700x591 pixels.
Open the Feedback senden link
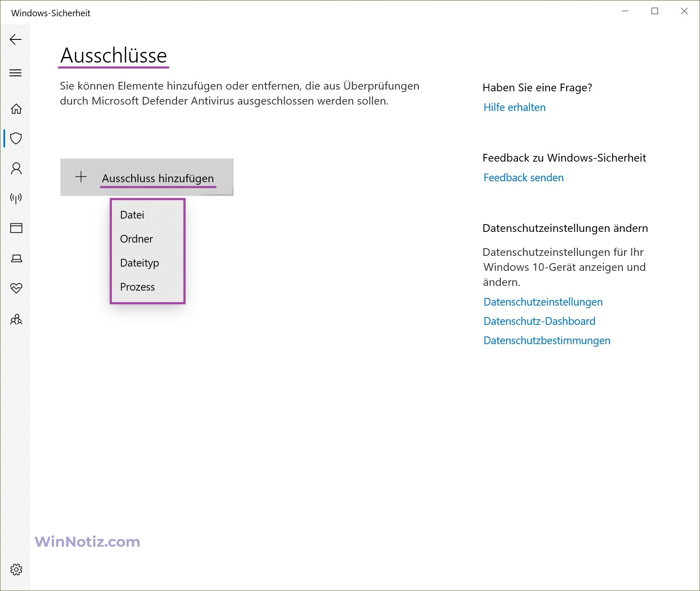coord(523,178)
